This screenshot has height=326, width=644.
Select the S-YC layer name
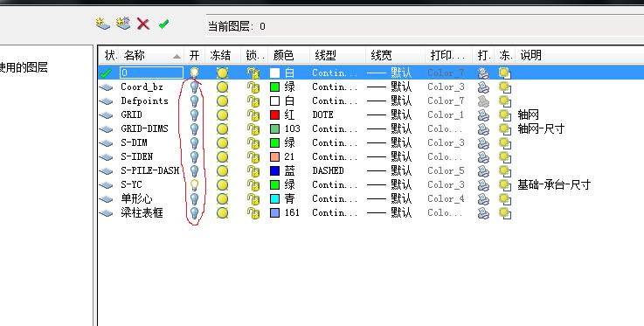coord(131,184)
